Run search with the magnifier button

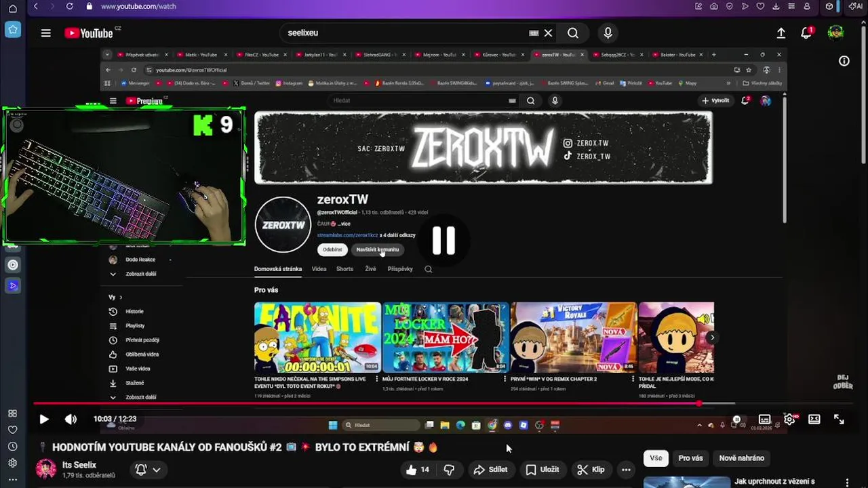coord(573,33)
